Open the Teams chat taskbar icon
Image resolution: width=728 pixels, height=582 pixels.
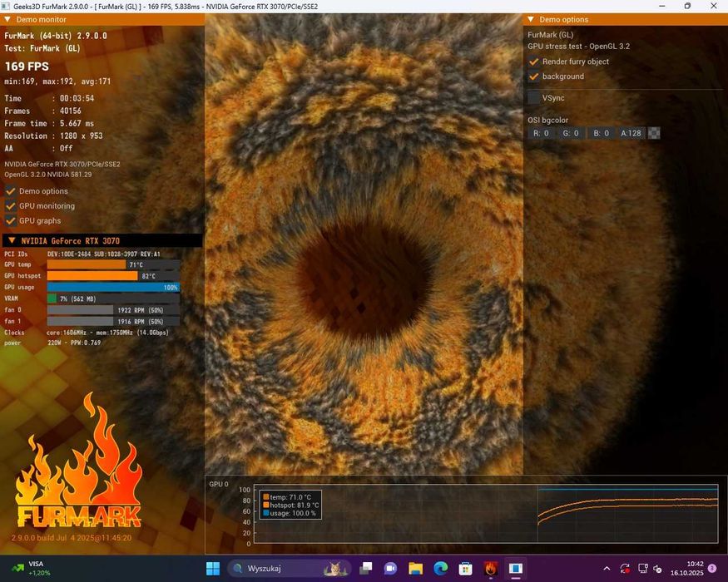pos(390,568)
